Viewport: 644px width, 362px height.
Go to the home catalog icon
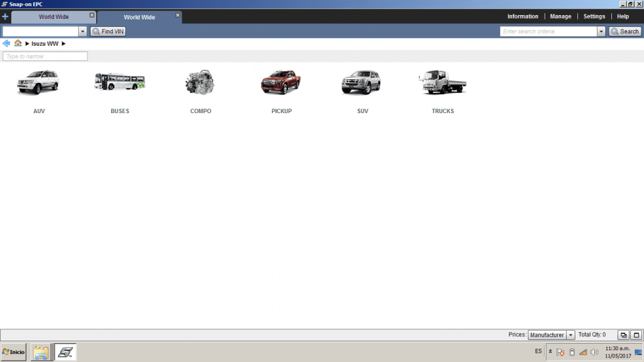click(18, 43)
